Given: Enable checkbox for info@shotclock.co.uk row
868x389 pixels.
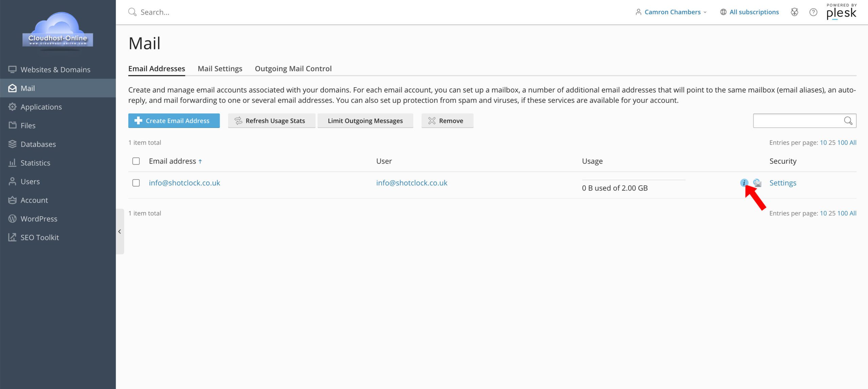Looking at the screenshot, I should 136,182.
